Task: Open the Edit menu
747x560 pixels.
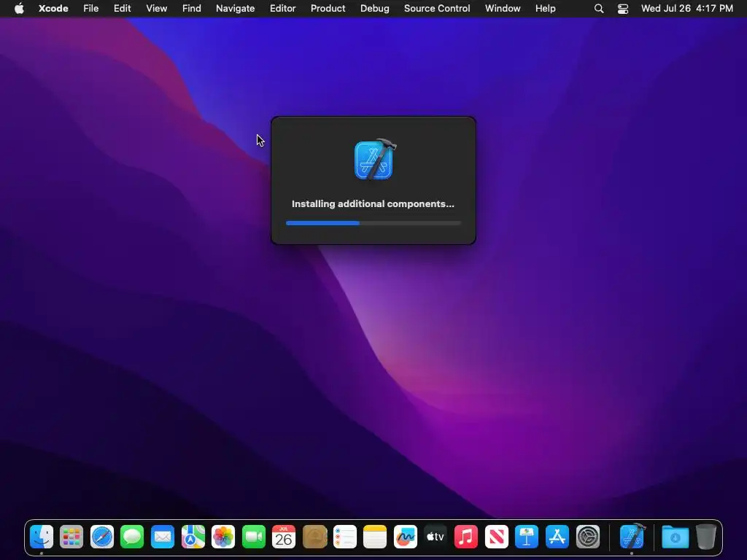Action: click(122, 9)
